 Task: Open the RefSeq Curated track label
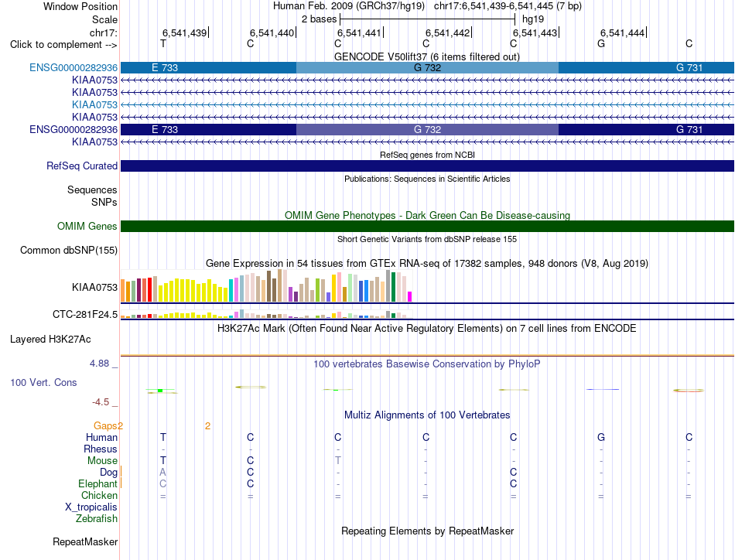(x=82, y=166)
